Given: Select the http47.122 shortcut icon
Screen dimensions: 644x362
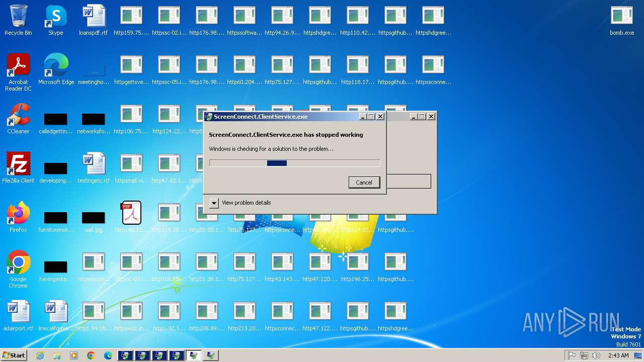Looking at the screenshot, I should pos(320,316).
